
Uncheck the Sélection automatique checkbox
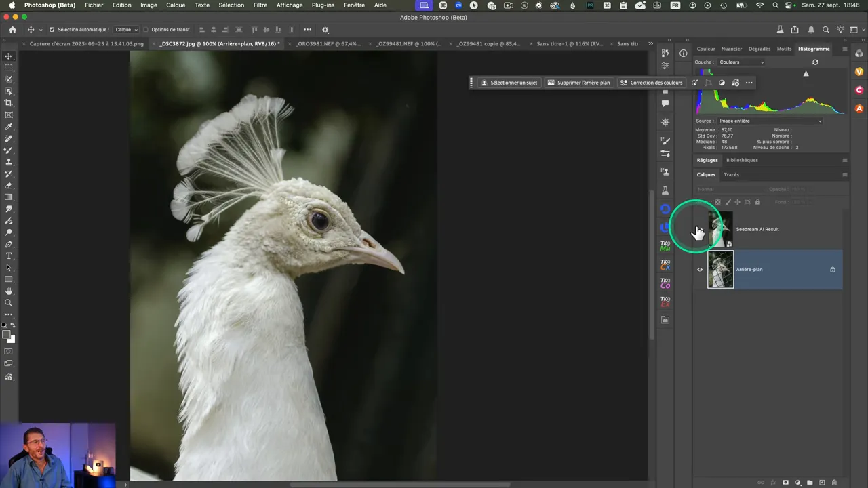[x=52, y=30]
